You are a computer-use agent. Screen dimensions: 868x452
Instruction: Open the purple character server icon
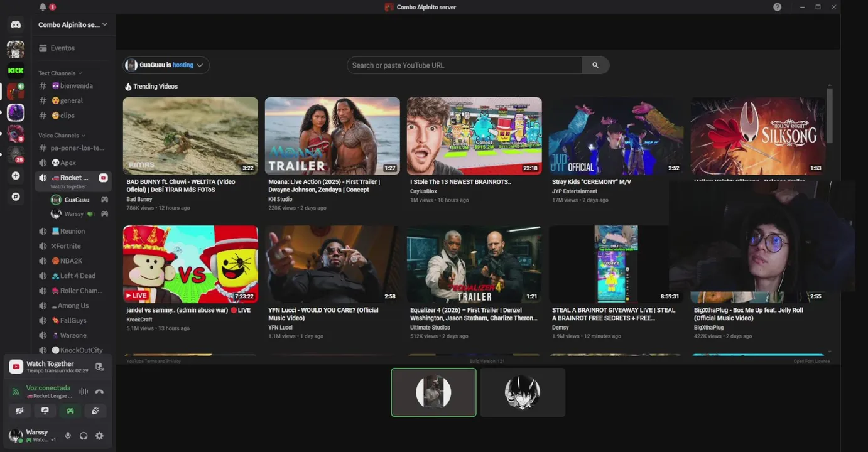pos(16,112)
